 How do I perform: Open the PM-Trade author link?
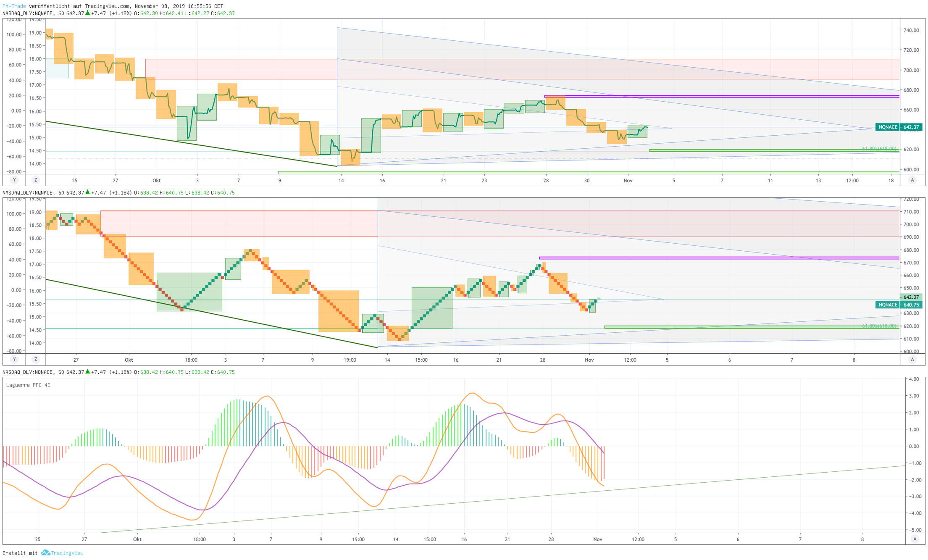tap(14, 6)
